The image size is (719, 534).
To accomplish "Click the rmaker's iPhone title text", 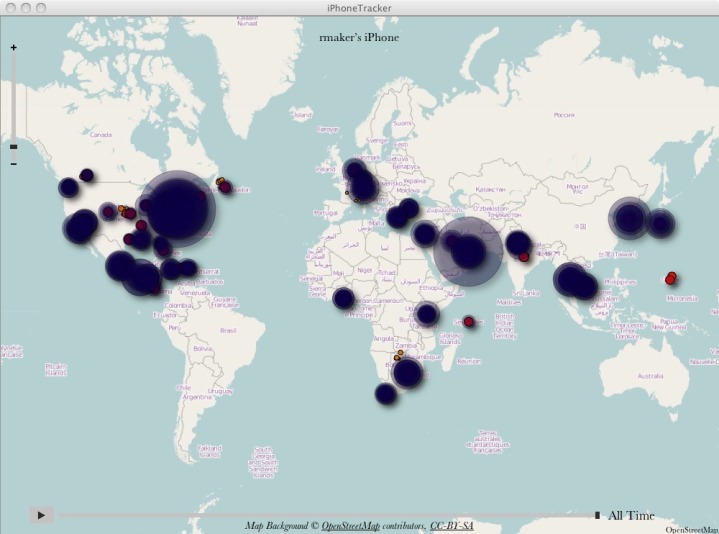I will (359, 38).
